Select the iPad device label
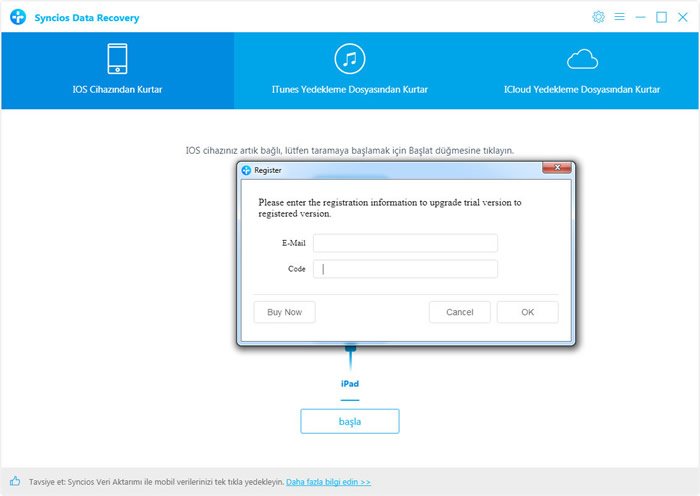This screenshot has height=496, width=700. click(x=350, y=383)
